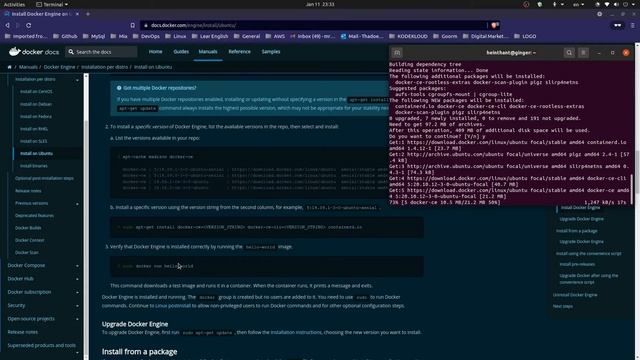
Task: Click the bookmark page icon beside address bar
Action: coord(133,25)
